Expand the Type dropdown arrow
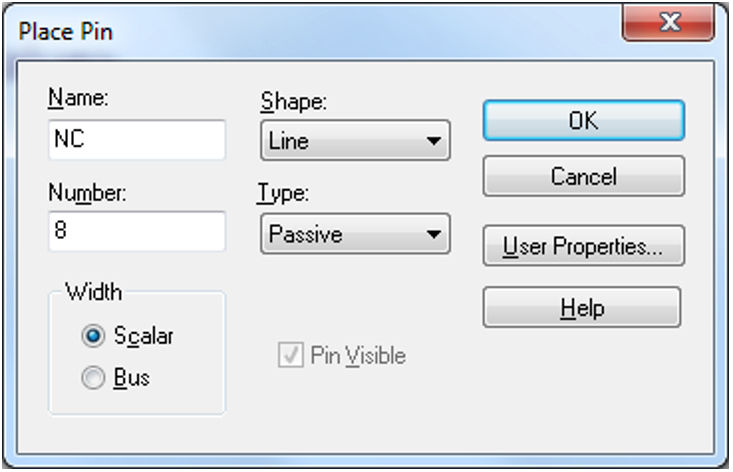This screenshot has width=733, height=472. [433, 235]
